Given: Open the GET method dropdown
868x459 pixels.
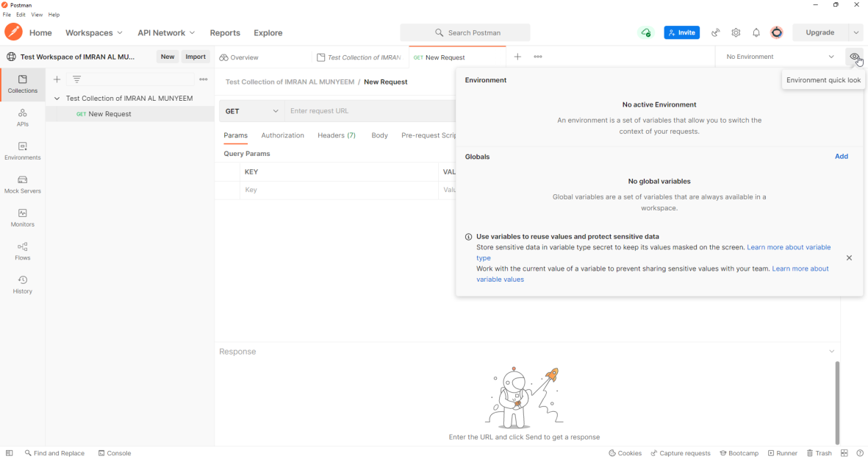Looking at the screenshot, I should [x=252, y=111].
